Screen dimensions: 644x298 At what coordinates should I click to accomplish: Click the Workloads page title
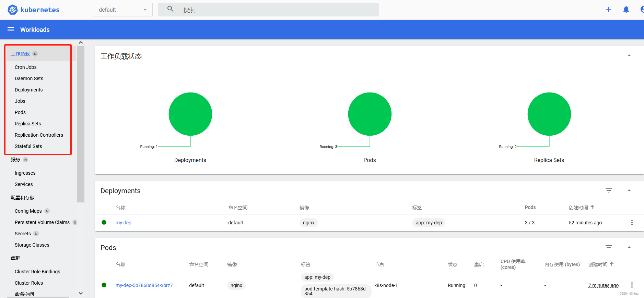point(35,30)
